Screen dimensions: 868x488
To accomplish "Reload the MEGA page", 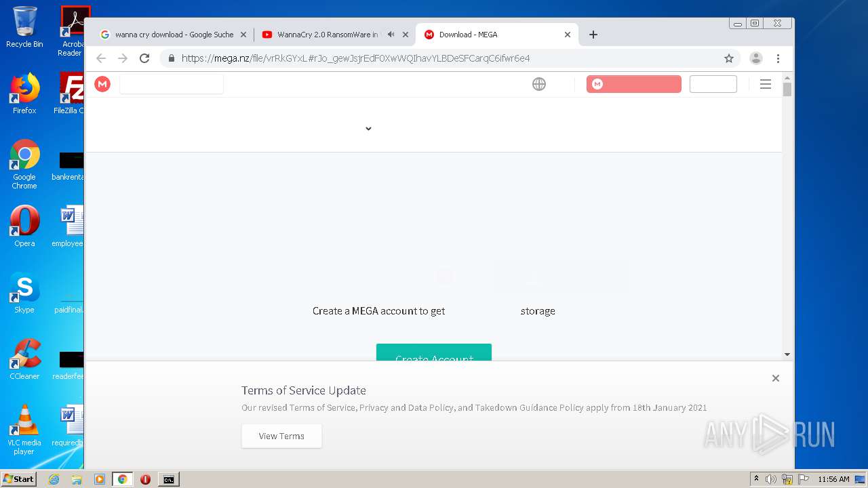I will pos(144,58).
